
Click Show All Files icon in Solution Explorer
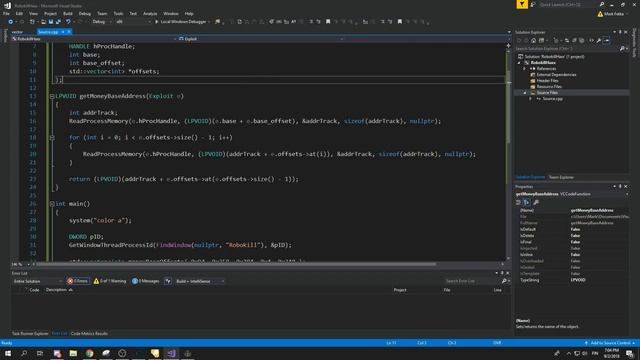582,40
